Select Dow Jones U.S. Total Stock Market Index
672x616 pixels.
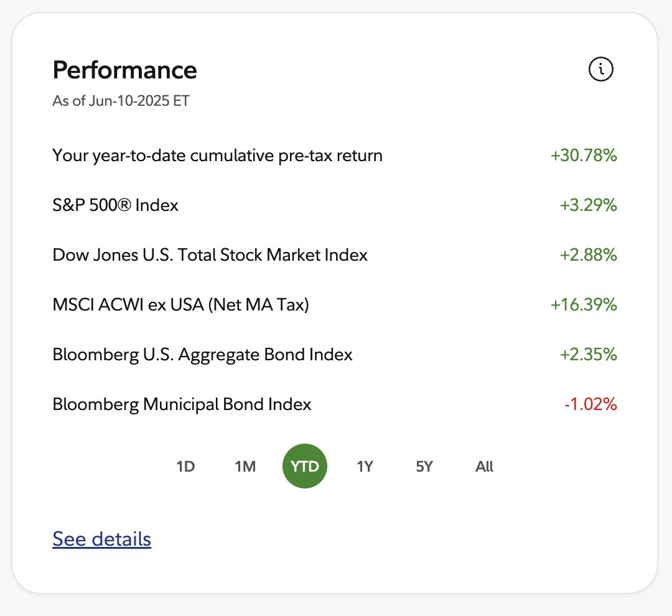coord(210,254)
